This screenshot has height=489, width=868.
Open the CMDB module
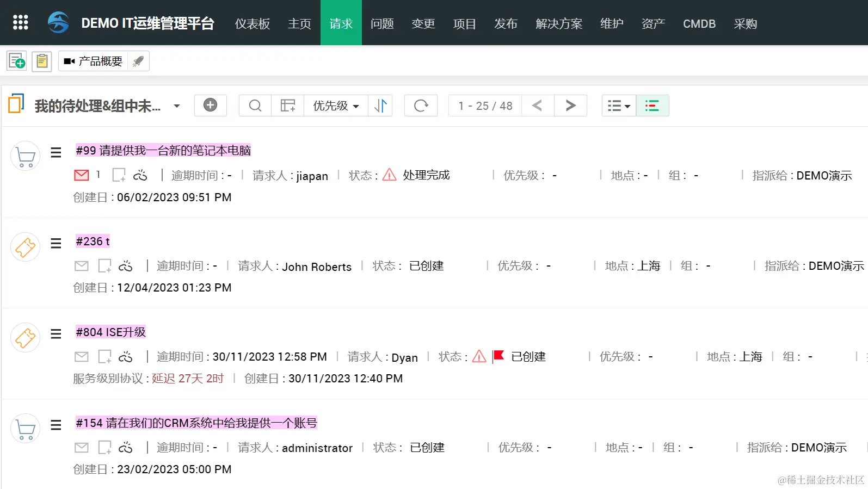pyautogui.click(x=699, y=23)
